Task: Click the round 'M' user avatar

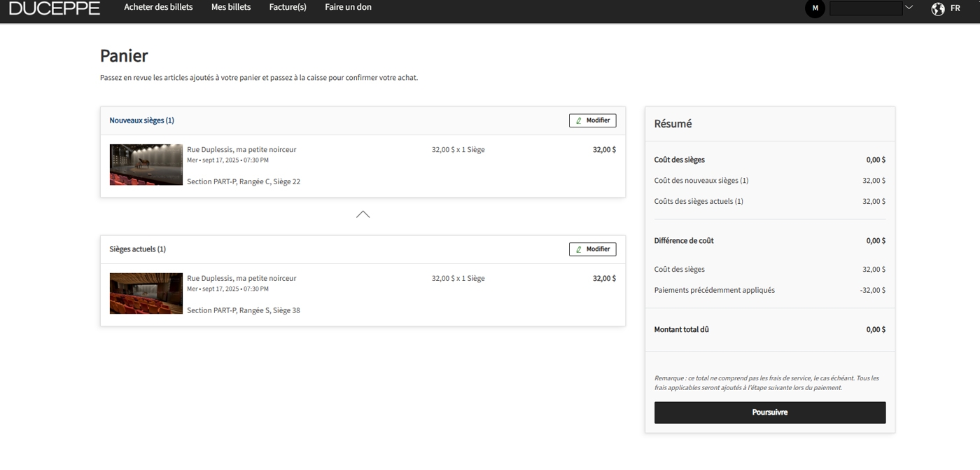Action: coord(815,8)
